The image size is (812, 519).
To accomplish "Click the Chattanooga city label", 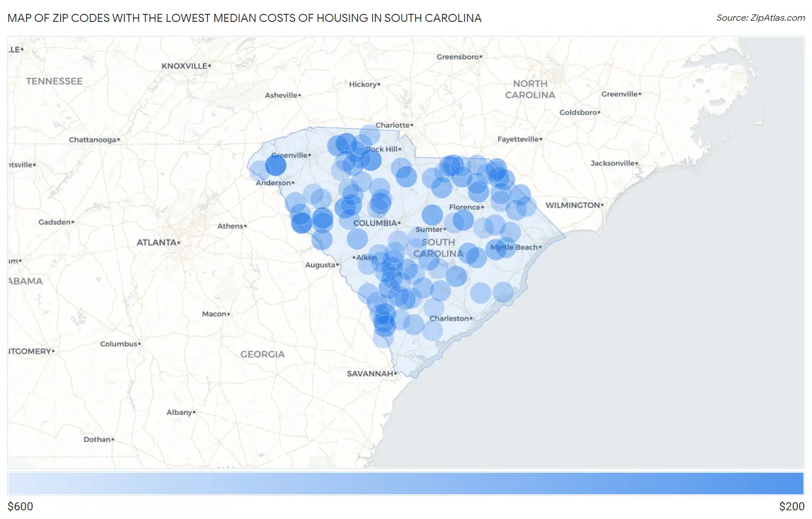I will 94,140.
